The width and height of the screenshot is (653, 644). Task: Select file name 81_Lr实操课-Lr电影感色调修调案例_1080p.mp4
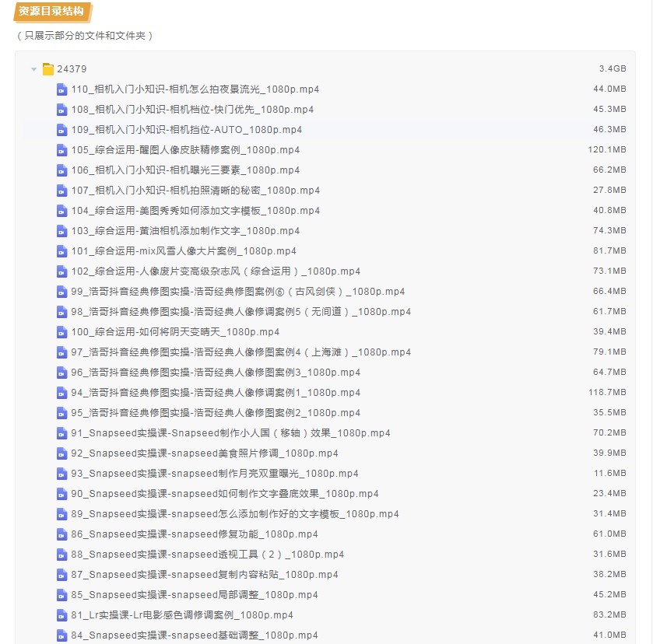[182, 615]
